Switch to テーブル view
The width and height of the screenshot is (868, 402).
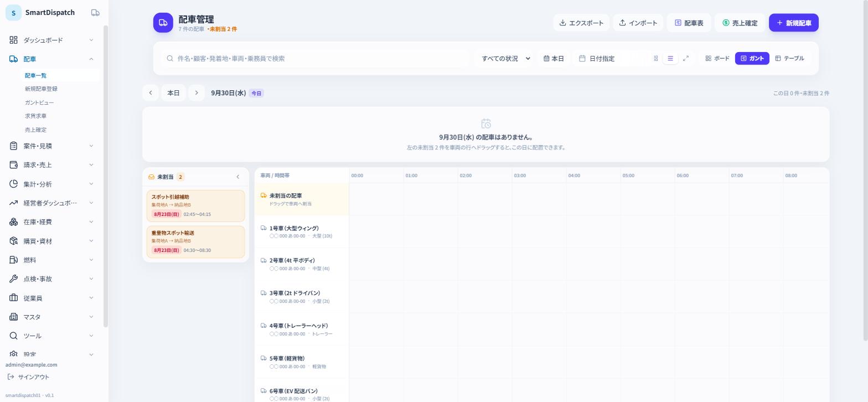click(x=789, y=58)
